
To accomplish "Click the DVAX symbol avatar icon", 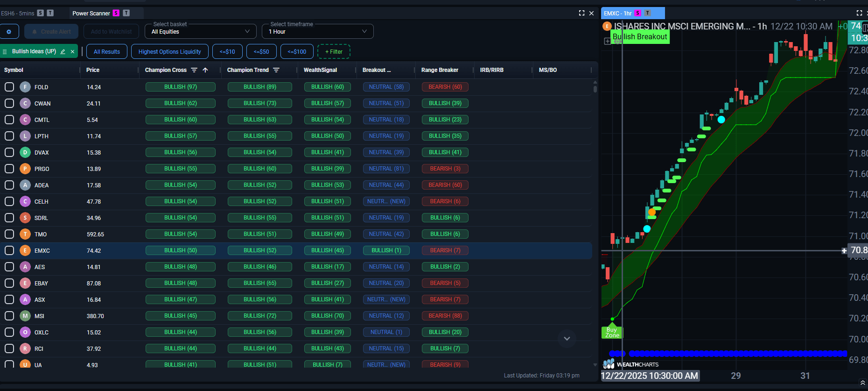I will click(25, 152).
